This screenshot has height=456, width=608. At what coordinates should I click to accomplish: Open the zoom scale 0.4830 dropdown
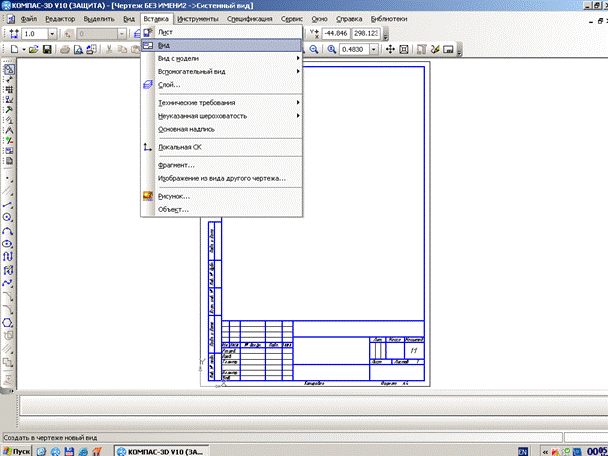(374, 50)
